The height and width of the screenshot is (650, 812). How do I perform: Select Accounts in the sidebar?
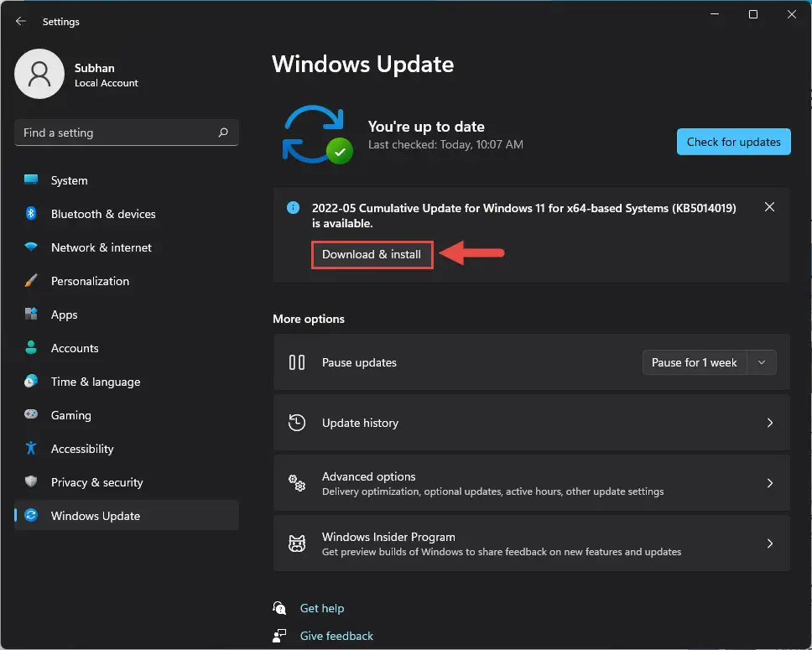tap(127, 348)
